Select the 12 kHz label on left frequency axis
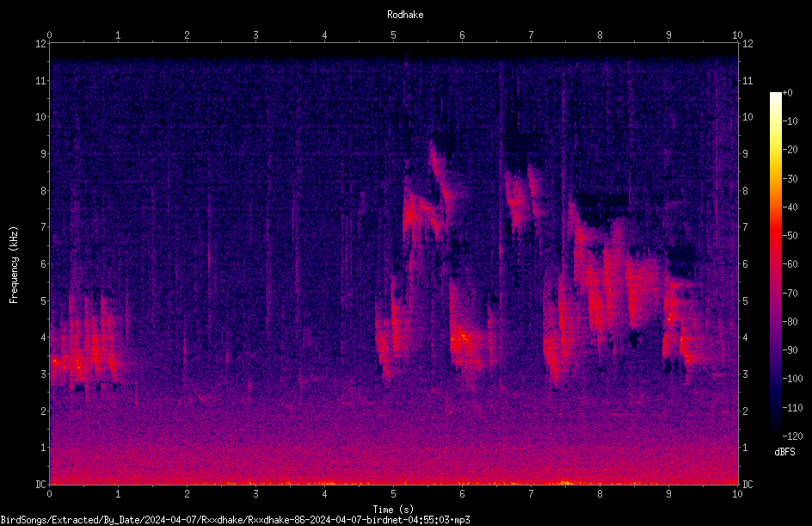Image resolution: width=812 pixels, height=526 pixels. coord(41,44)
